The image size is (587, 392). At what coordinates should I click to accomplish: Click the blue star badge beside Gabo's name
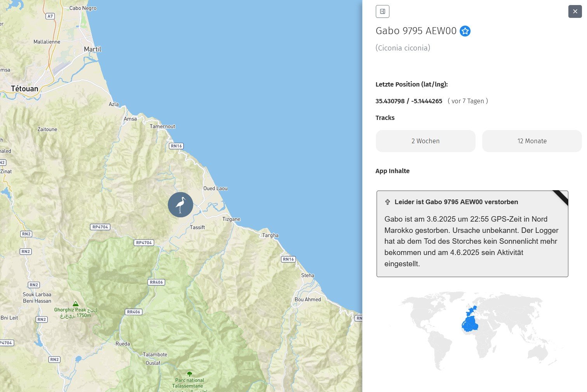tap(465, 31)
